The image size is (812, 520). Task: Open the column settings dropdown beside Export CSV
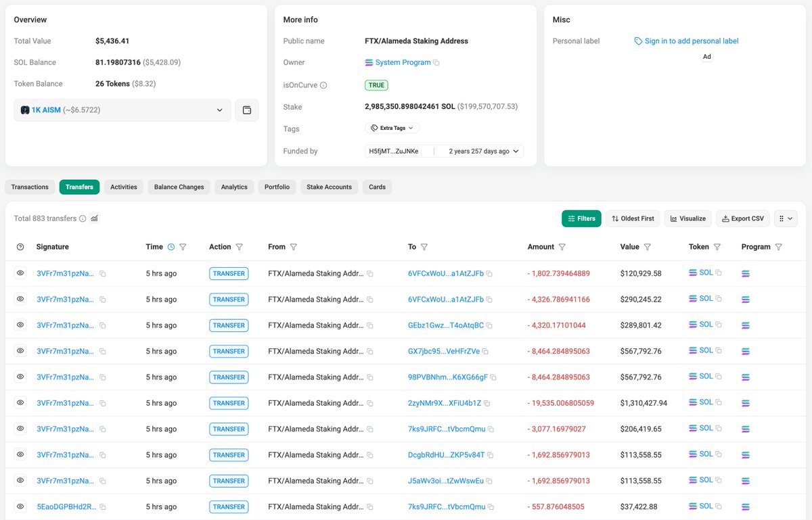pos(786,218)
